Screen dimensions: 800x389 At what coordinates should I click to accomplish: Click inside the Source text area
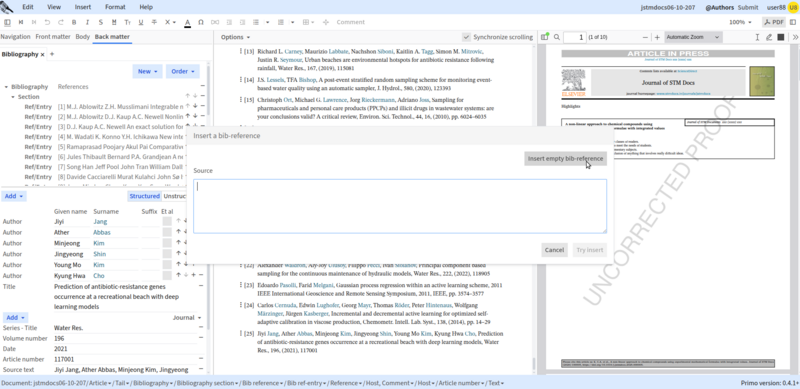(x=400, y=206)
